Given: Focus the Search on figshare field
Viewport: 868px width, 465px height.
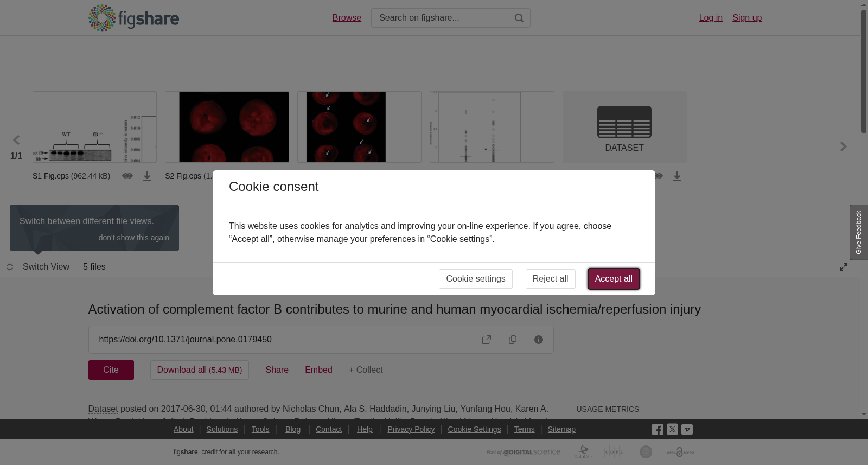Looking at the screenshot, I should coord(442,18).
